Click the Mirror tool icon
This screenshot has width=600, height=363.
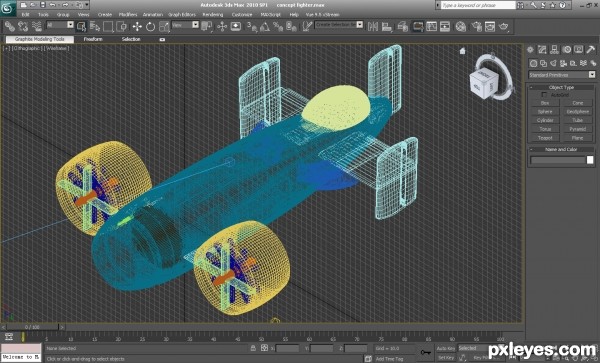click(x=373, y=26)
